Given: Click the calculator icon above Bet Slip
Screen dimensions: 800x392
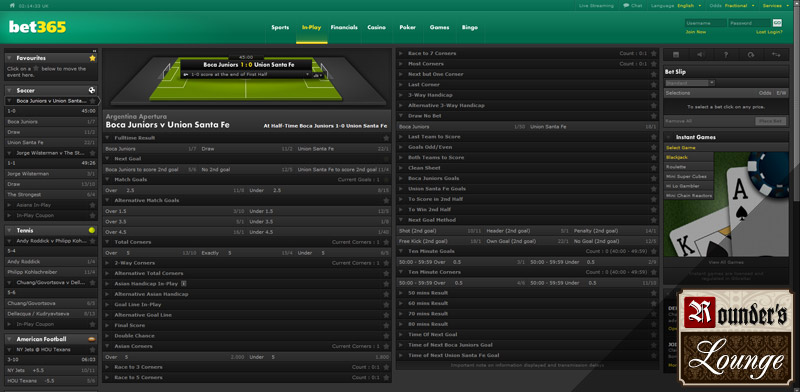Looking at the screenshot, I should 676,55.
